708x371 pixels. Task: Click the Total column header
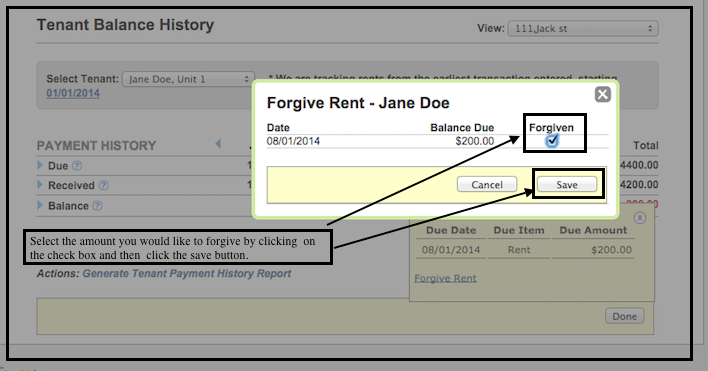[646, 145]
